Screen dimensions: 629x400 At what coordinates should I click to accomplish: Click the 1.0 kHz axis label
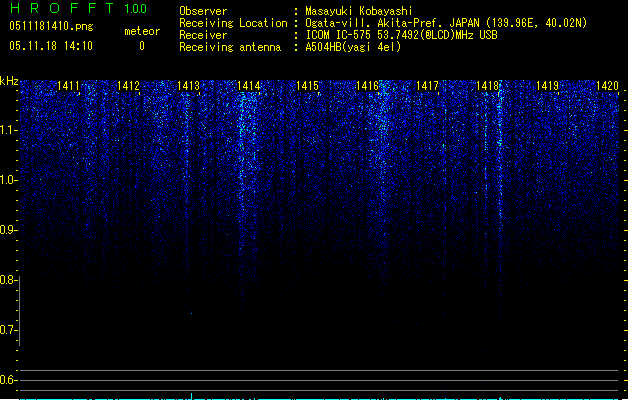(x=8, y=180)
